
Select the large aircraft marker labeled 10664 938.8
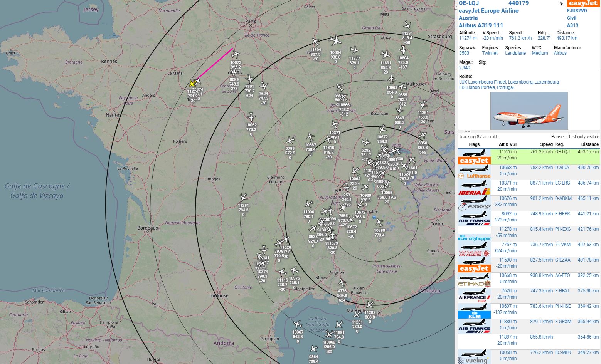335,40
